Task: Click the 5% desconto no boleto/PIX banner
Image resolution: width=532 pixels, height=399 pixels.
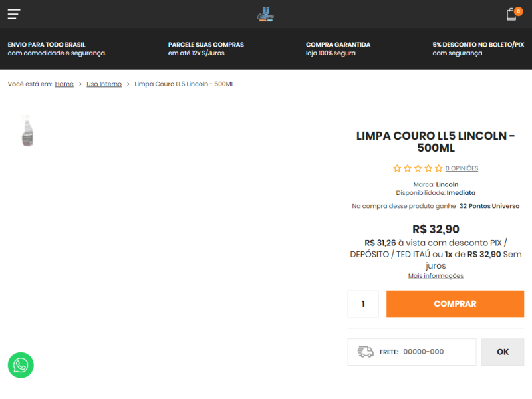Action: click(x=478, y=49)
